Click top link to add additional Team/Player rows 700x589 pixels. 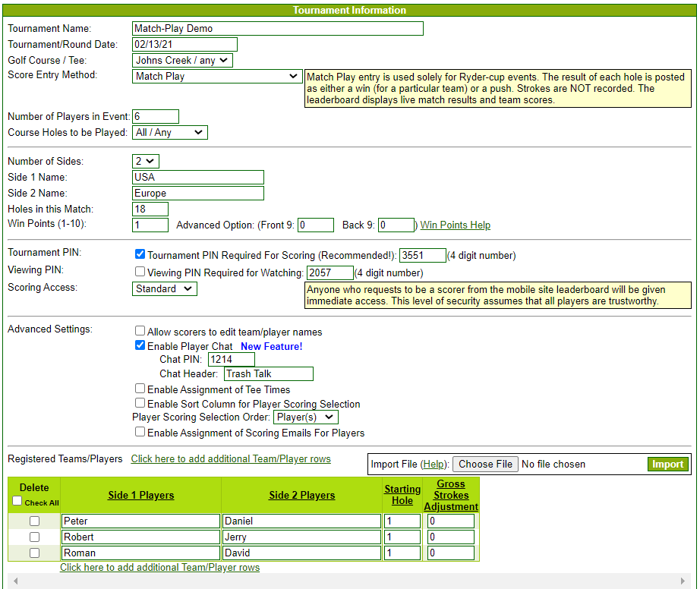tap(231, 459)
